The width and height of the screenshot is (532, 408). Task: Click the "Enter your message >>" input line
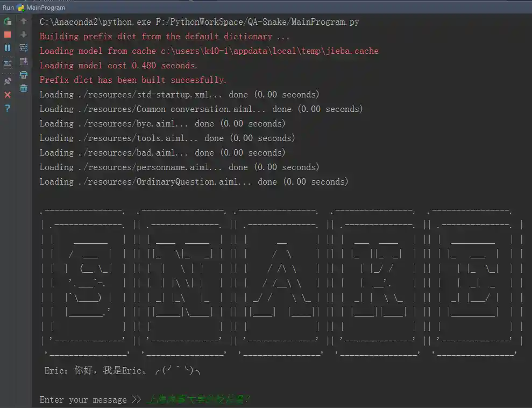pos(145,399)
